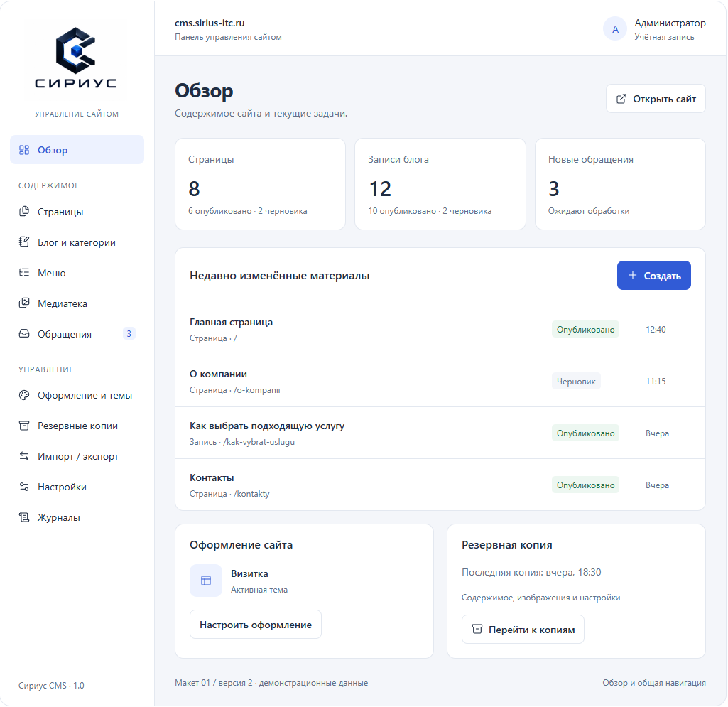Click the Блог и категории edit icon
The image size is (728, 707).
24,242
